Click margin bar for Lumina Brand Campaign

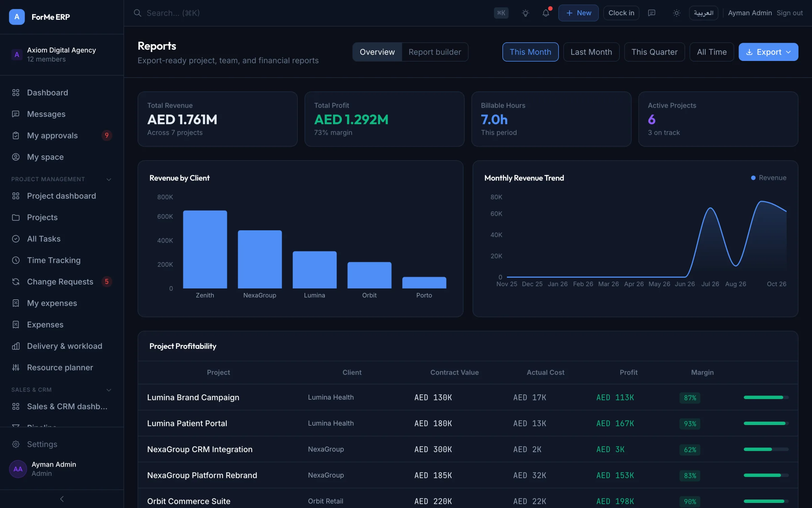pos(766,397)
